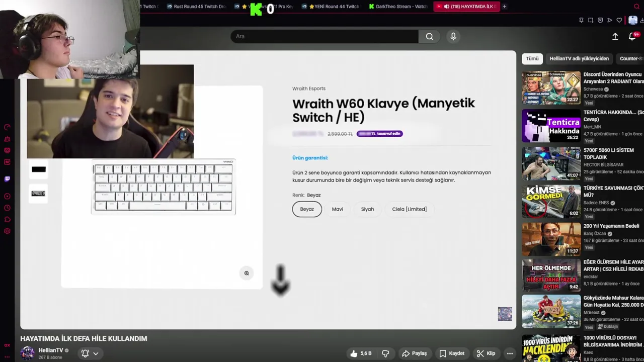The width and height of the screenshot is (644, 362).
Task: Click the Ürün garantisi heading text
Action: coord(310,158)
